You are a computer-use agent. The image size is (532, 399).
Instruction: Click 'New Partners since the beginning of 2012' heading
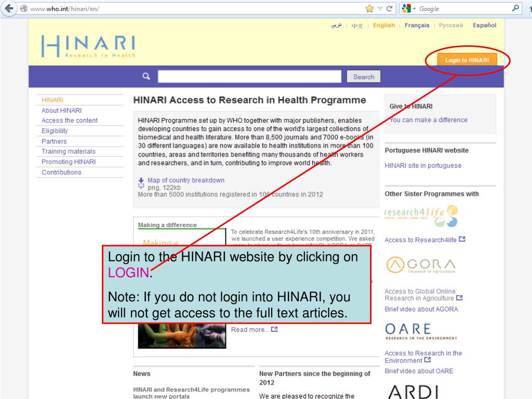[314, 378]
